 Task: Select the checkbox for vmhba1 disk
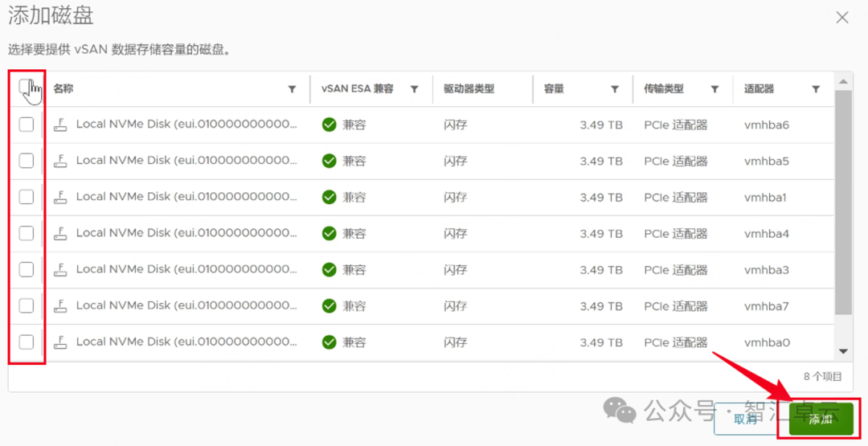(27, 197)
